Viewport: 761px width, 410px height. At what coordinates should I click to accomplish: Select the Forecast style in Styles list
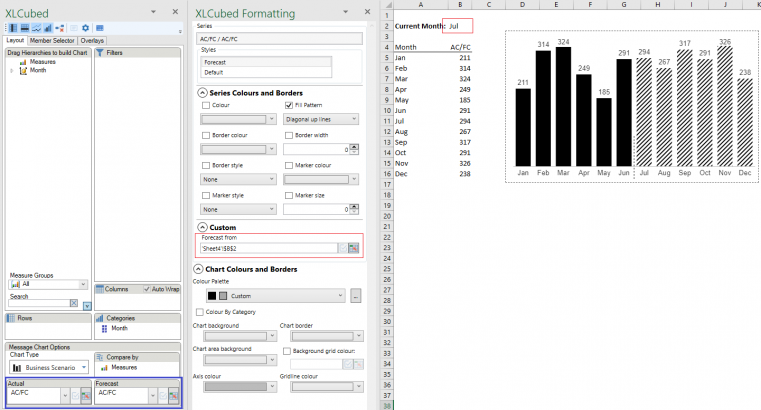pyautogui.click(x=266, y=62)
